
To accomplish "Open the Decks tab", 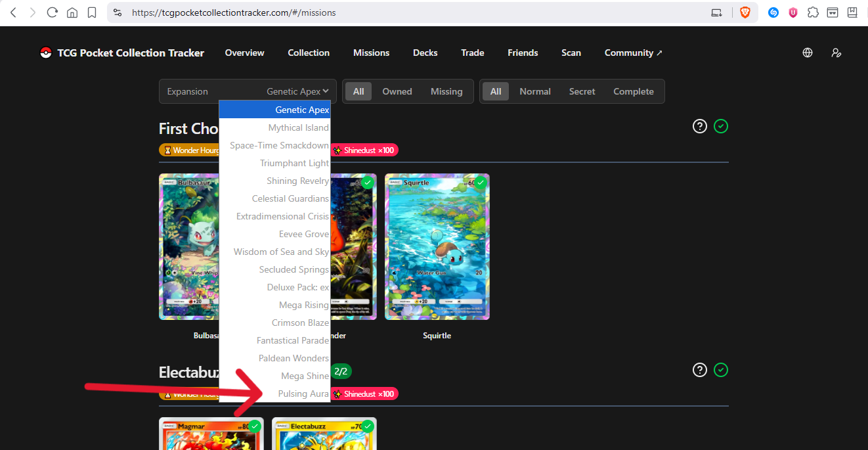I will 425,53.
